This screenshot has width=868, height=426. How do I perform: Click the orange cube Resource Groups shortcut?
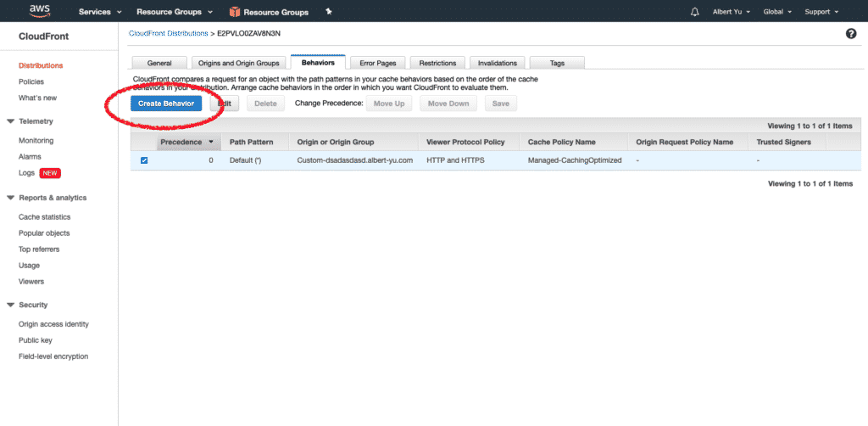click(x=269, y=12)
